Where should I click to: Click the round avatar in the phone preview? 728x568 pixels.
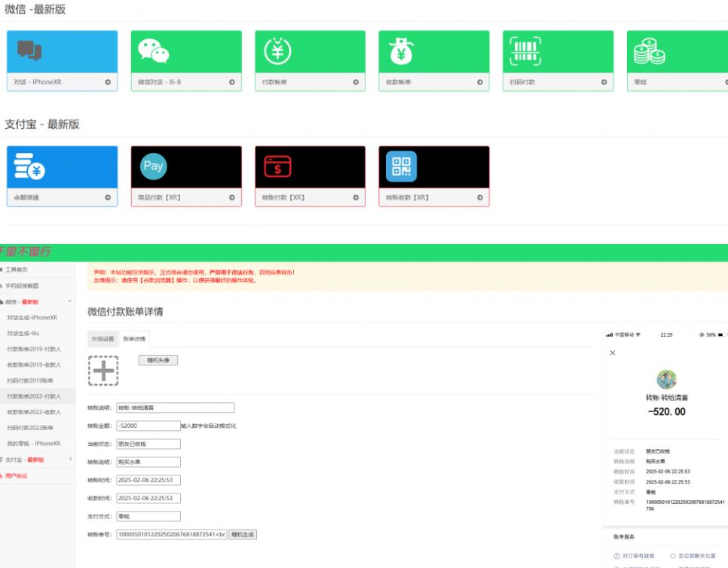tap(666, 379)
